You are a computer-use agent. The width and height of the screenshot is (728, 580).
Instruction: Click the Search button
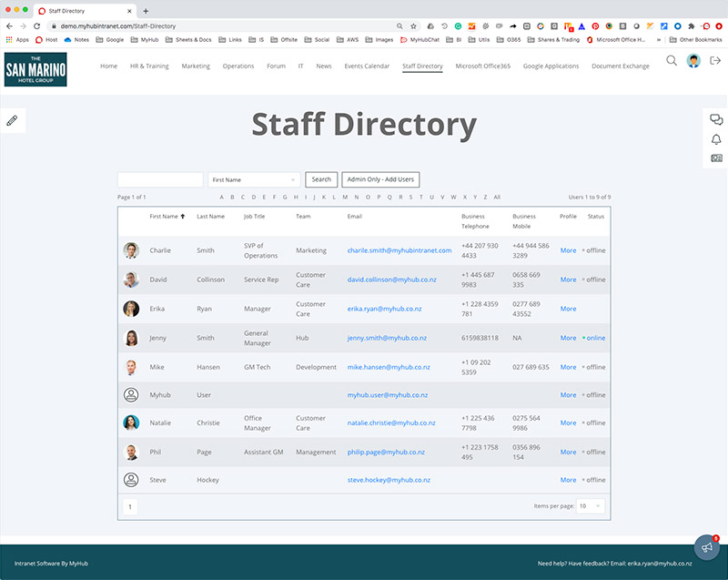click(321, 179)
